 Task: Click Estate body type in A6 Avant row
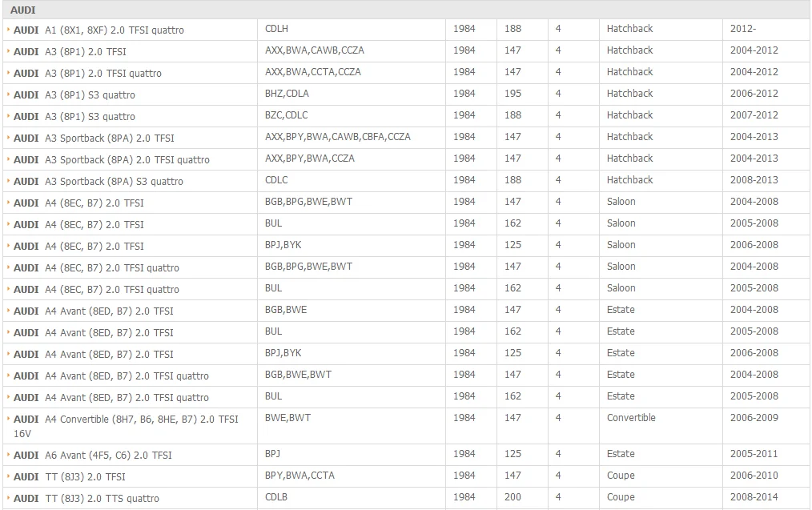click(621, 454)
